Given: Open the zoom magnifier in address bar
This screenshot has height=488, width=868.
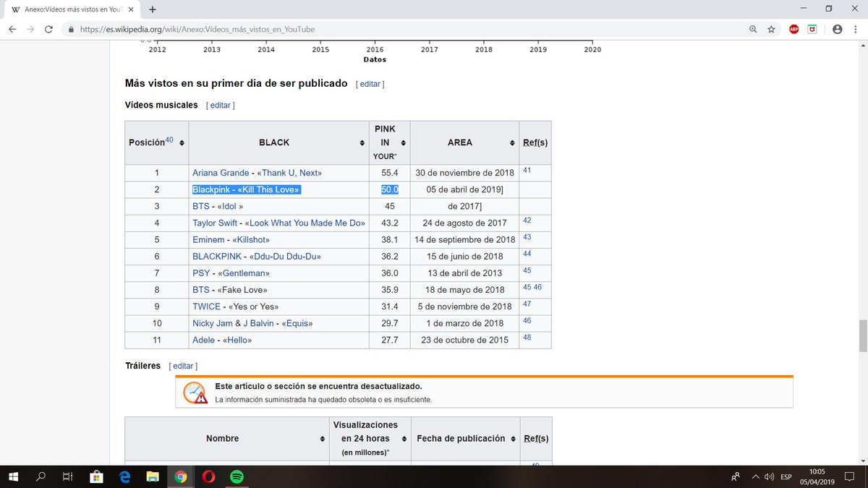Looking at the screenshot, I should point(753,30).
